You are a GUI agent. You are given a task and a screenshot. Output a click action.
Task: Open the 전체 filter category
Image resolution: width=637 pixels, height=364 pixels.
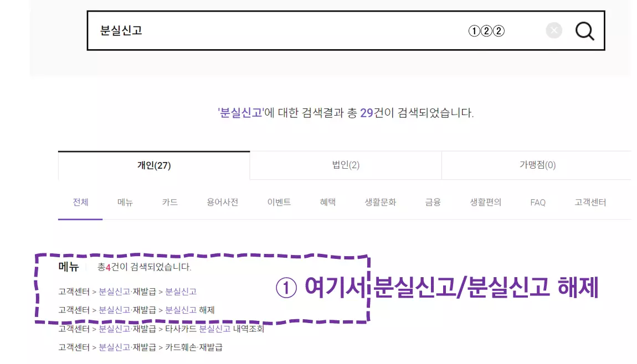[x=80, y=202]
